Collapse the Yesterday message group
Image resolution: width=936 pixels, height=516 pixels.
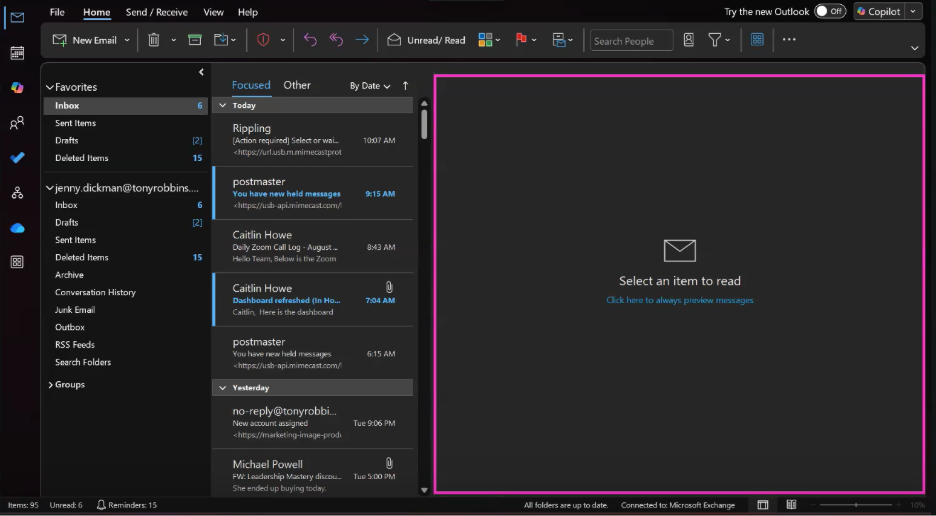[223, 388]
